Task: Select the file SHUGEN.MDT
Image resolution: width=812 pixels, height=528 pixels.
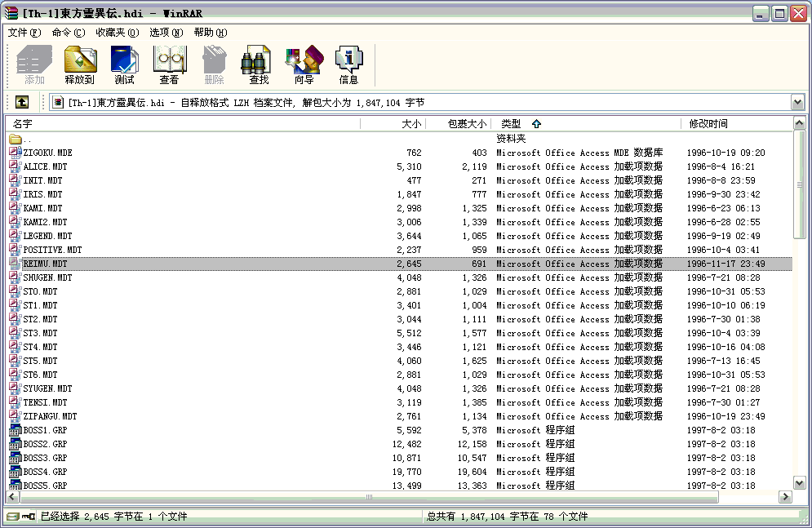Action: pos(47,277)
